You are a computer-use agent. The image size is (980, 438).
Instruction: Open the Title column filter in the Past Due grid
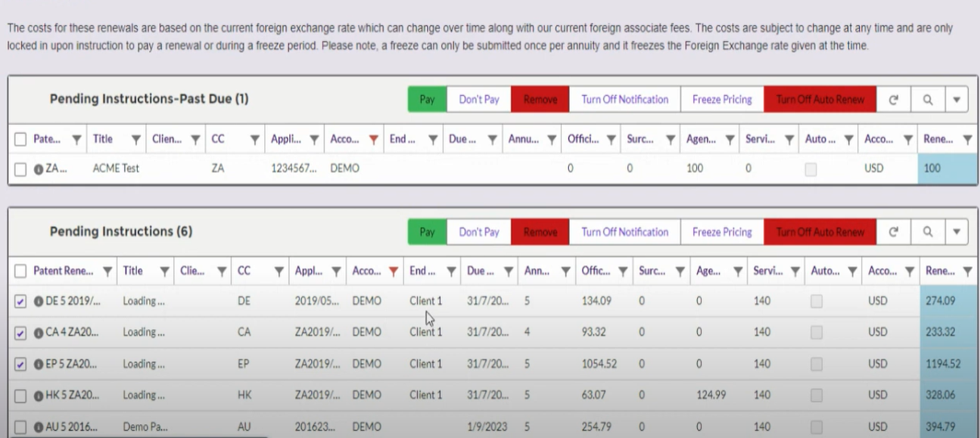point(135,140)
